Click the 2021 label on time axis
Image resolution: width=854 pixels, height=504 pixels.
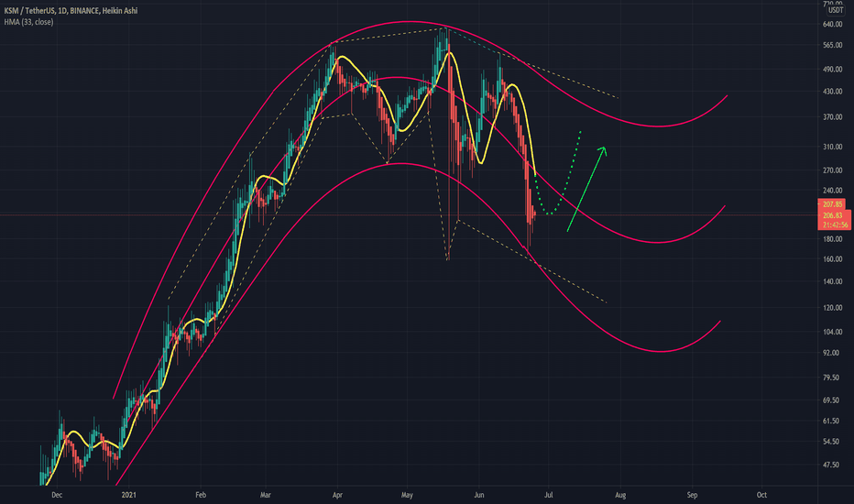(128, 495)
